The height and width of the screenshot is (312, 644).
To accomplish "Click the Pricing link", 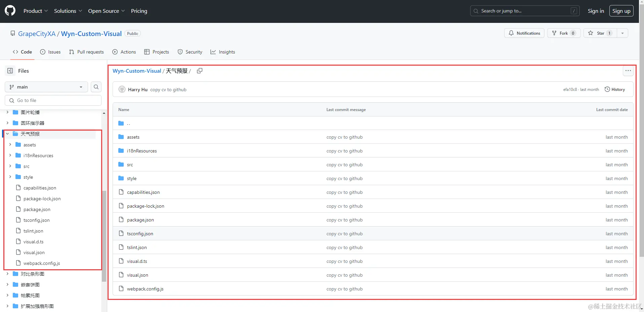I will tap(139, 11).
